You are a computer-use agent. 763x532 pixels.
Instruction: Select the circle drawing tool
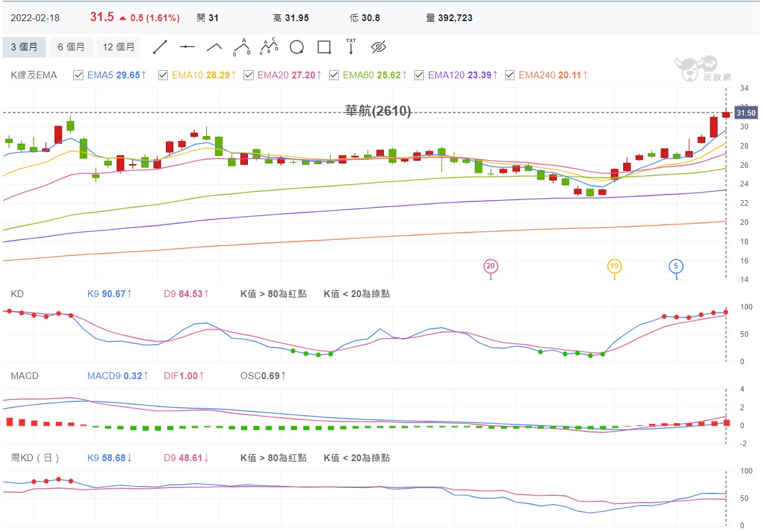297,47
